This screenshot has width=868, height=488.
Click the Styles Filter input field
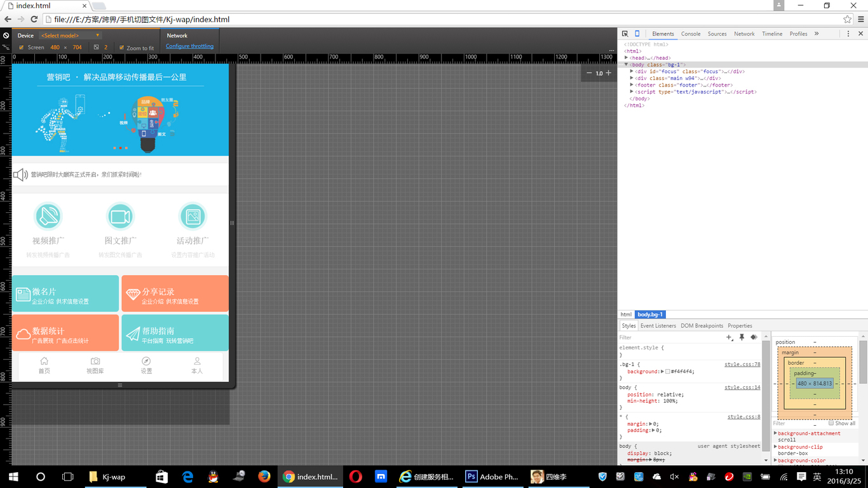click(670, 337)
